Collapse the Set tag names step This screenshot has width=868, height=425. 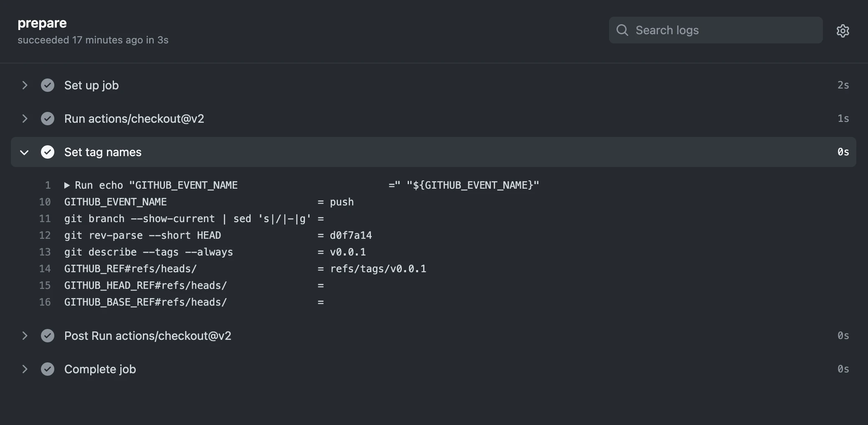pyautogui.click(x=24, y=152)
